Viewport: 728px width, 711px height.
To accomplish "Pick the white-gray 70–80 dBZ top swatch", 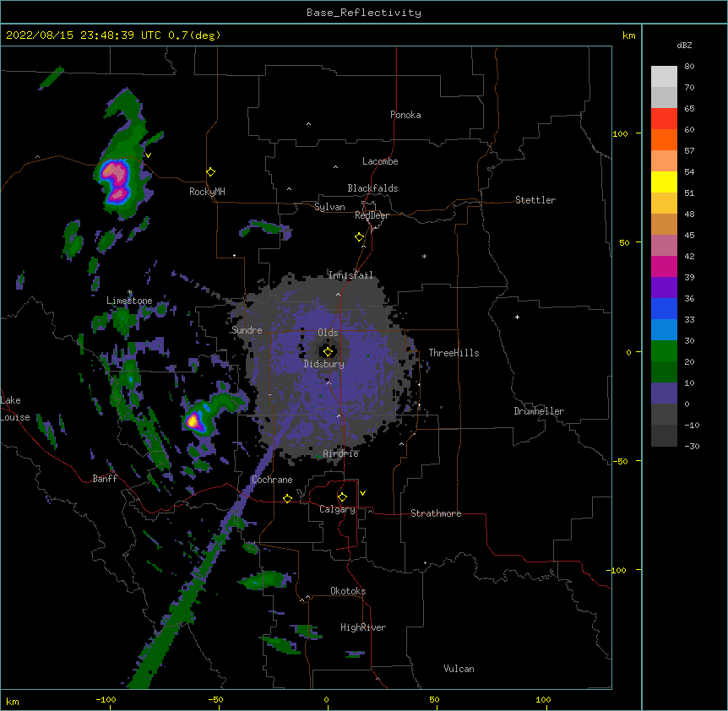I will click(664, 77).
